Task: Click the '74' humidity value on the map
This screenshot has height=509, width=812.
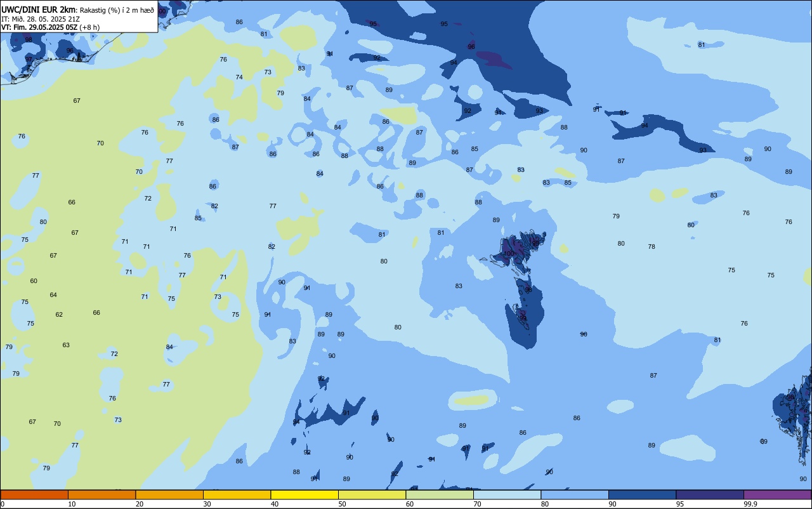Action: [x=239, y=77]
